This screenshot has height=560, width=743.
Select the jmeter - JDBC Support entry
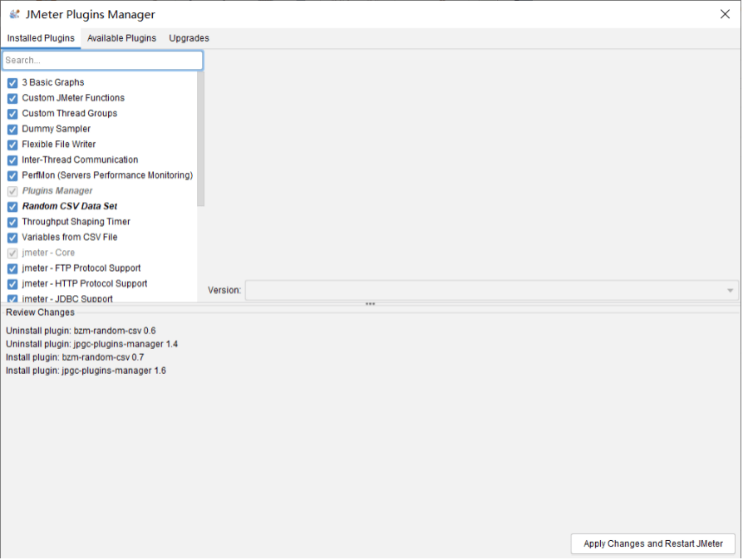(x=67, y=299)
